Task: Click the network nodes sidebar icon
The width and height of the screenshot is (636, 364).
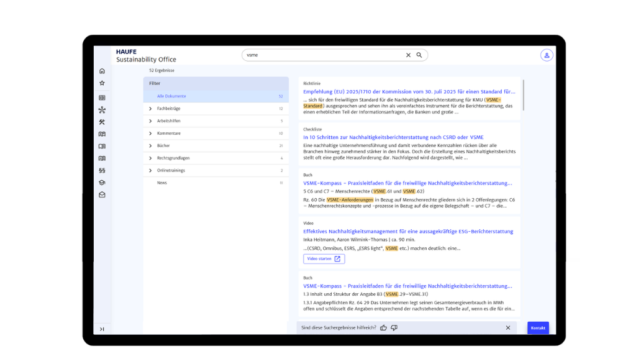Action: (x=102, y=110)
